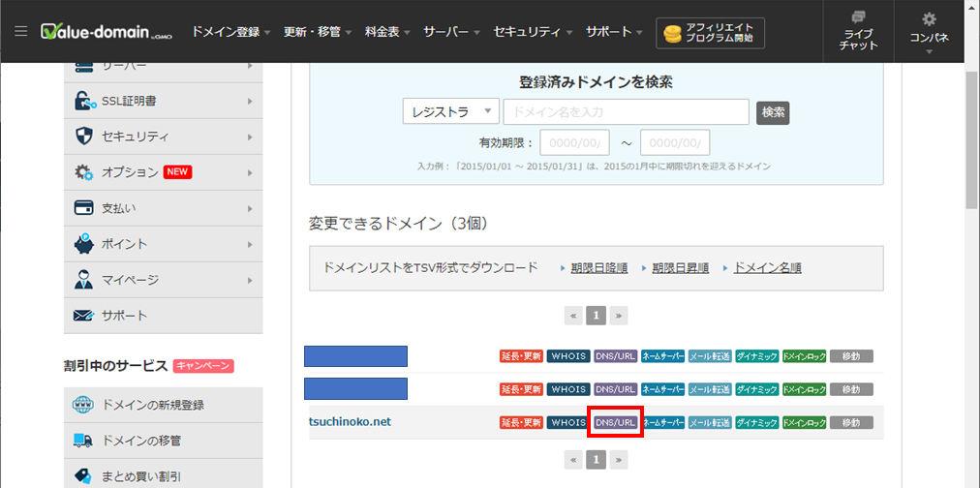Click the ドメインの新規登録 www icon
This screenshot has width=980, height=488.
pos(83,405)
